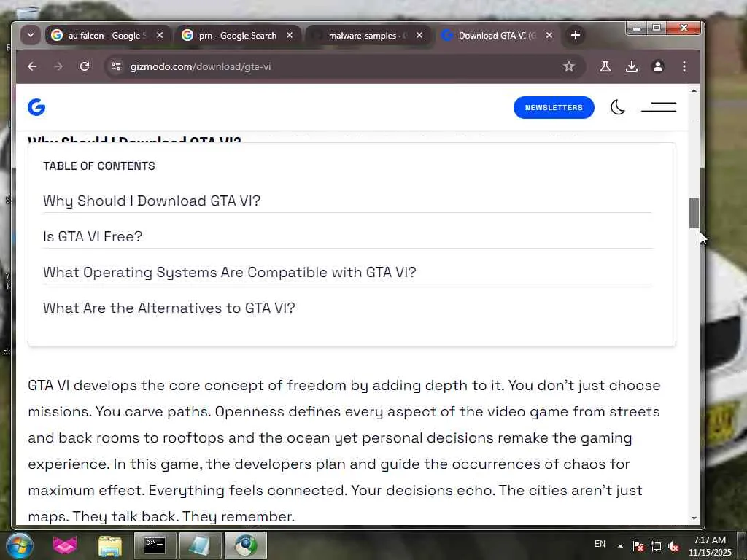Open 'What Operating Systems Are Compatible' link

[230, 273]
